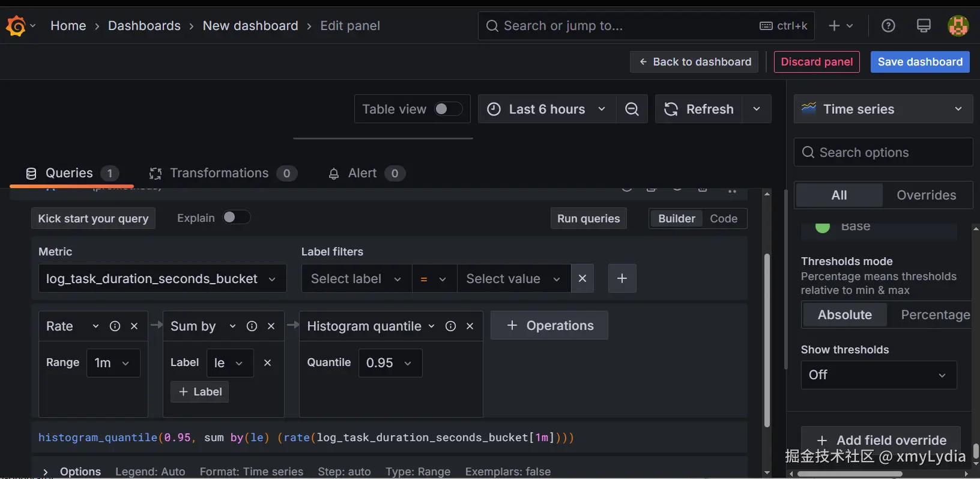The height and width of the screenshot is (479, 980).
Task: Click the Refresh button
Action: pyautogui.click(x=699, y=109)
